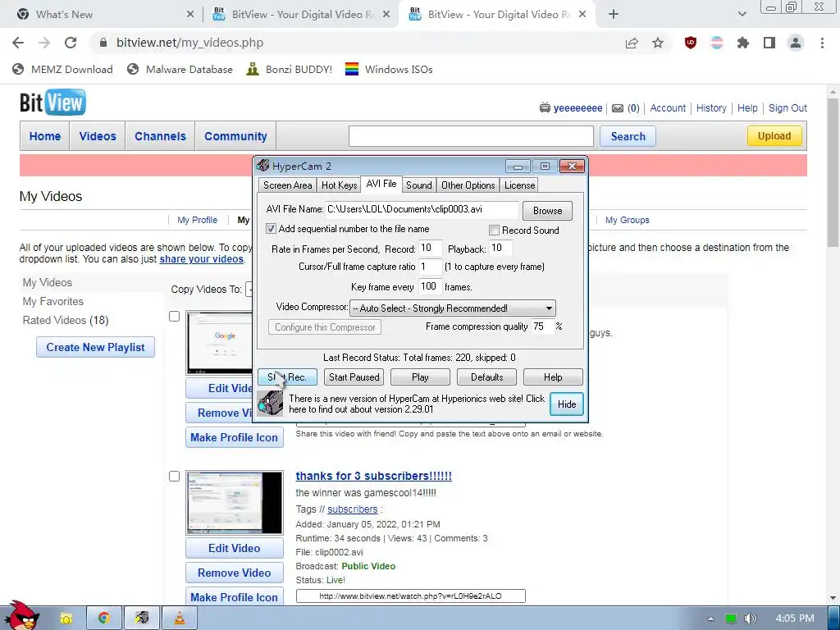Open the share page icon in the address bar
The image size is (840, 630).
click(632, 43)
